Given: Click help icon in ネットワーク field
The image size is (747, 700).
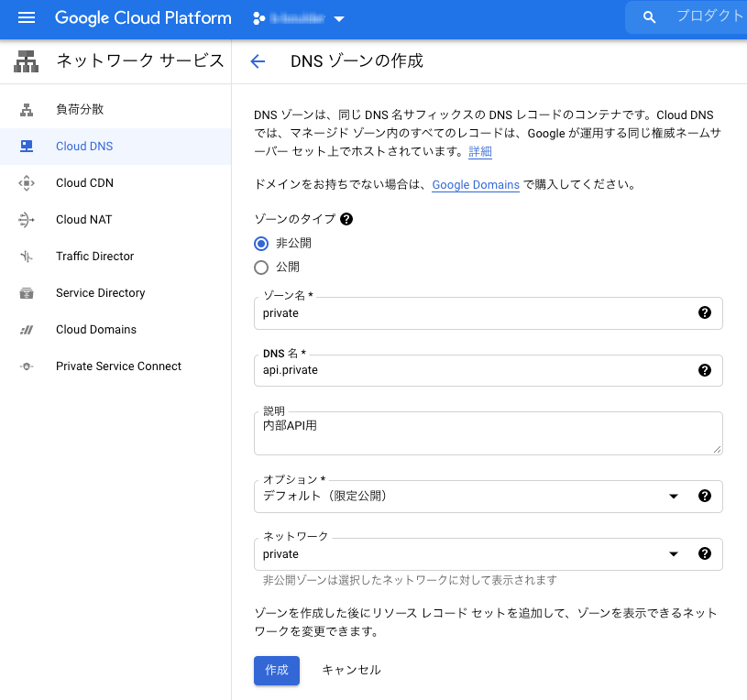Looking at the screenshot, I should click(705, 553).
